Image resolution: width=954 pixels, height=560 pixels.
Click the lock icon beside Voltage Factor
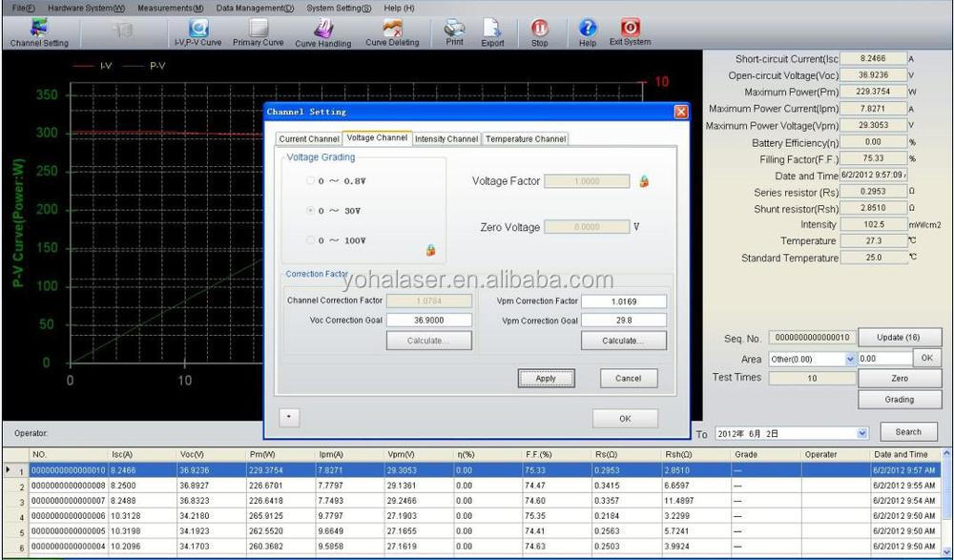pyautogui.click(x=644, y=180)
